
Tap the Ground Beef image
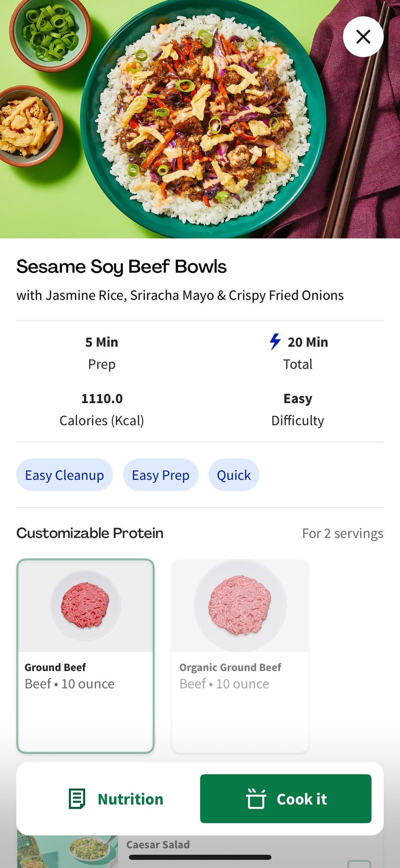pos(85,605)
